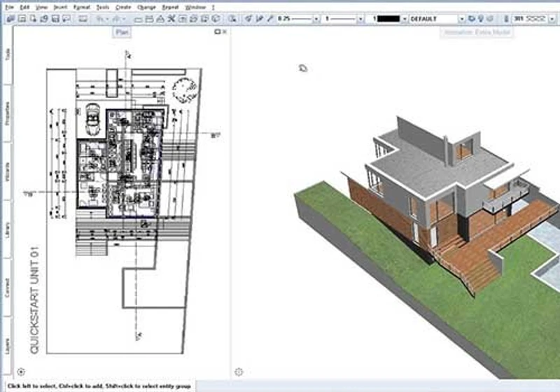Viewport: 560px width, 392px height.
Task: Click the scissors Cut toolbar icon
Action: 171,19
